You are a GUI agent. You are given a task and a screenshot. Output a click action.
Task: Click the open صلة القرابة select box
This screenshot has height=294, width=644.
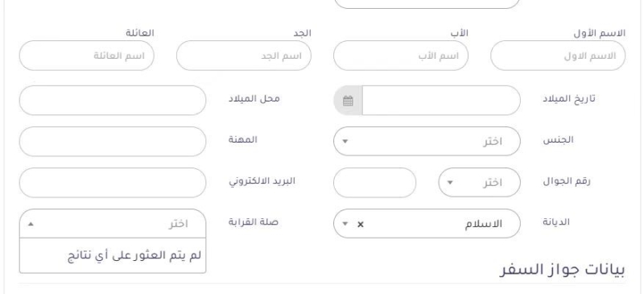click(x=113, y=224)
